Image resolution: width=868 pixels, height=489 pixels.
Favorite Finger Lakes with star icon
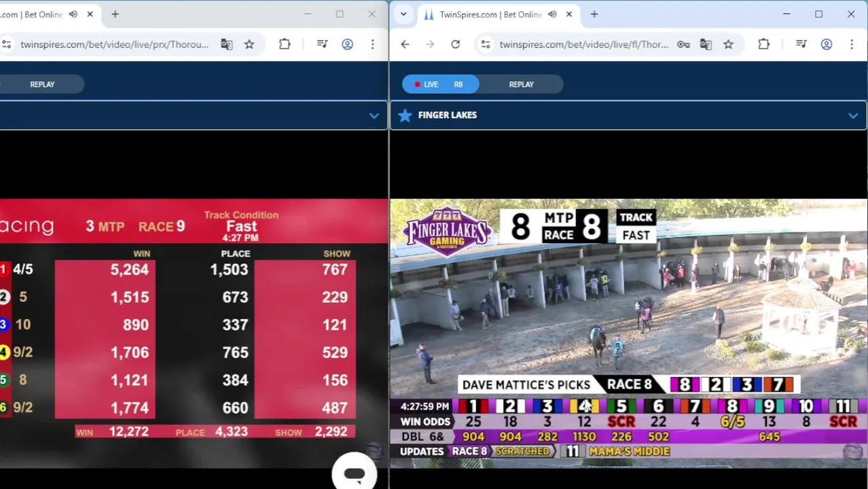[405, 115]
